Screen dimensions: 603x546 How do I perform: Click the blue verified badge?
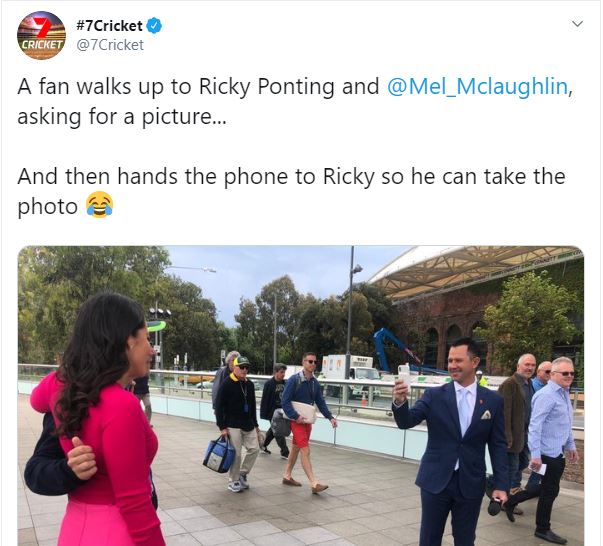coord(154,25)
